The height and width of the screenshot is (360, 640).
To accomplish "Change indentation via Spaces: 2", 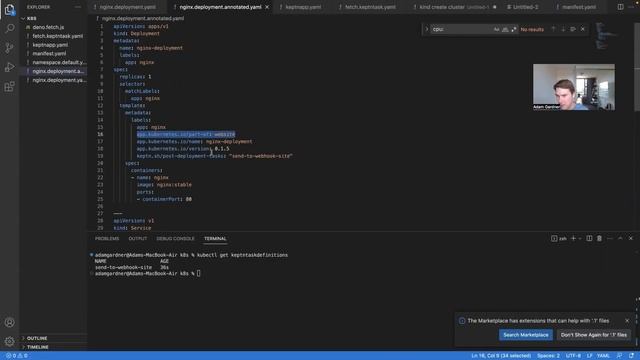I will point(548,356).
